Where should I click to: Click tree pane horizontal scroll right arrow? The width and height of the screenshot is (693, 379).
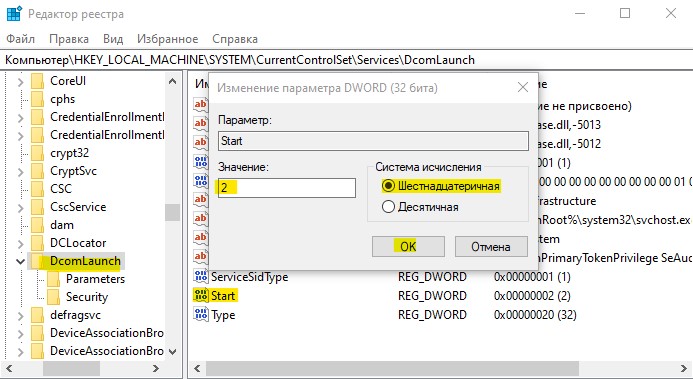(x=156, y=368)
